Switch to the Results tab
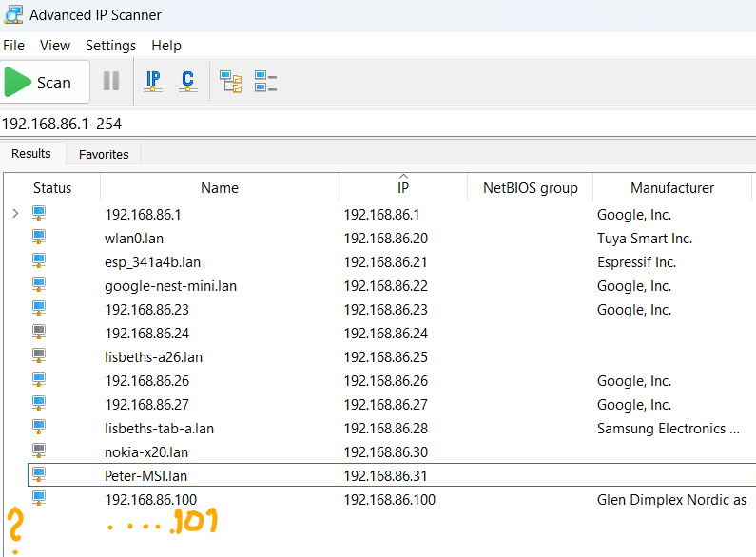 click(x=31, y=154)
